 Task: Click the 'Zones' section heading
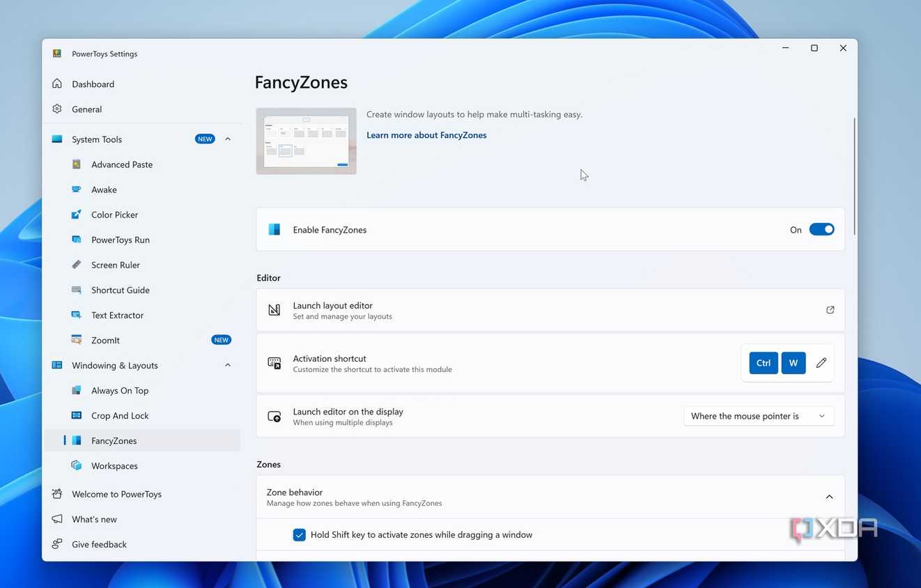(269, 464)
